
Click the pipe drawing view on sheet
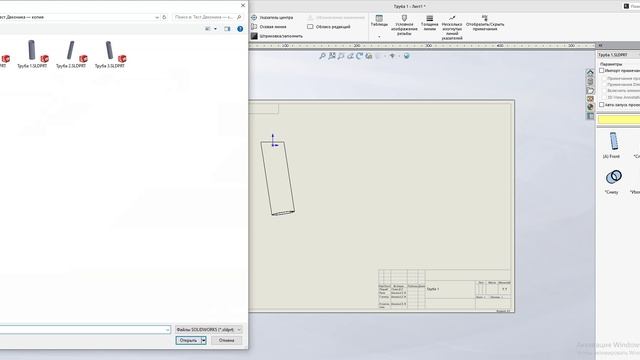pos(278,178)
